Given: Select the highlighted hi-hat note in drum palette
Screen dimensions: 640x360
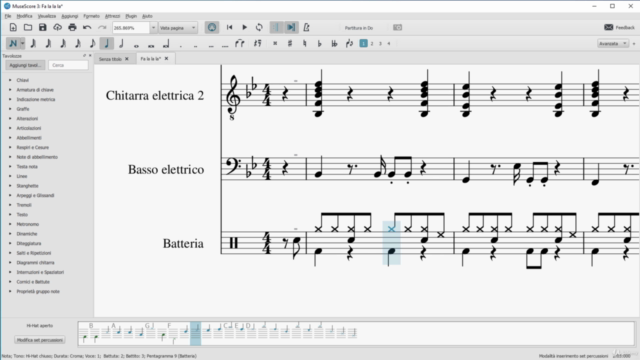Looking at the screenshot, I should 196,333.
